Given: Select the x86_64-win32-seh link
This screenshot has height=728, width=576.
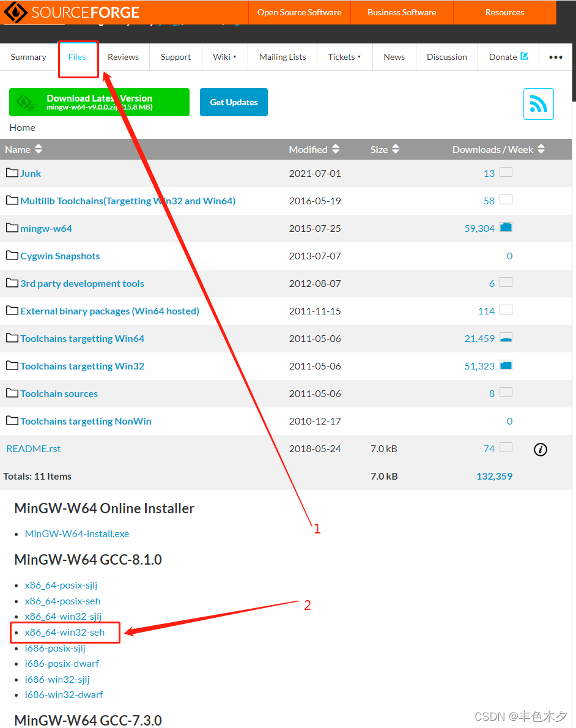Looking at the screenshot, I should [65, 633].
